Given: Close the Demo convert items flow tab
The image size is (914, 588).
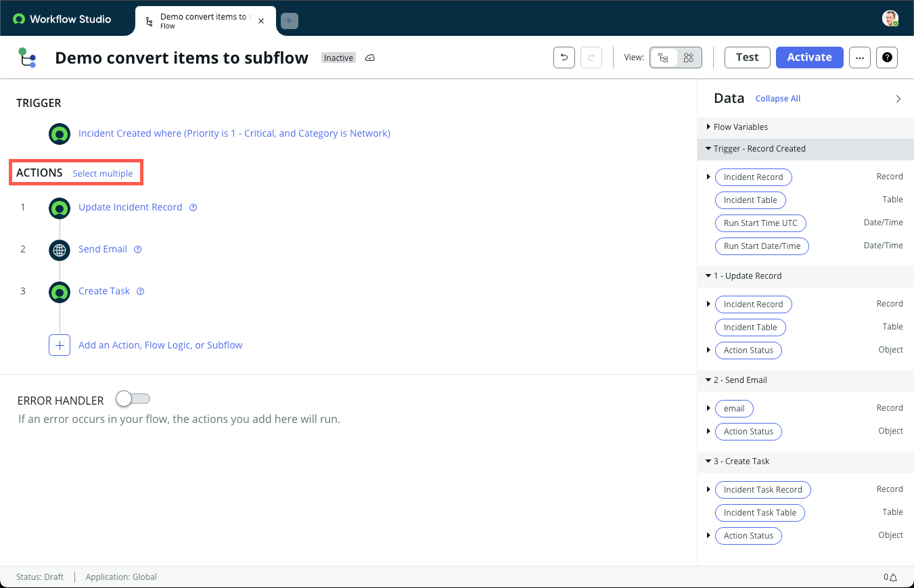Looking at the screenshot, I should (x=261, y=21).
